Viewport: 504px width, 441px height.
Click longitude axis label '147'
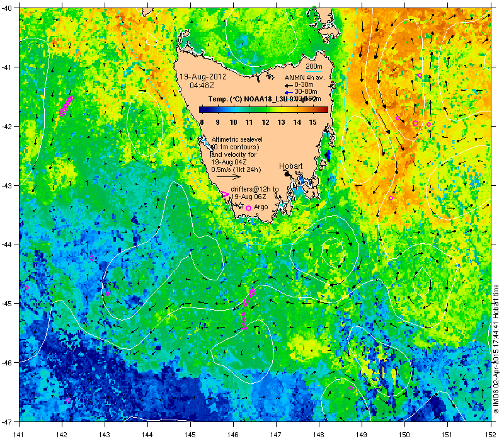[x=276, y=435]
